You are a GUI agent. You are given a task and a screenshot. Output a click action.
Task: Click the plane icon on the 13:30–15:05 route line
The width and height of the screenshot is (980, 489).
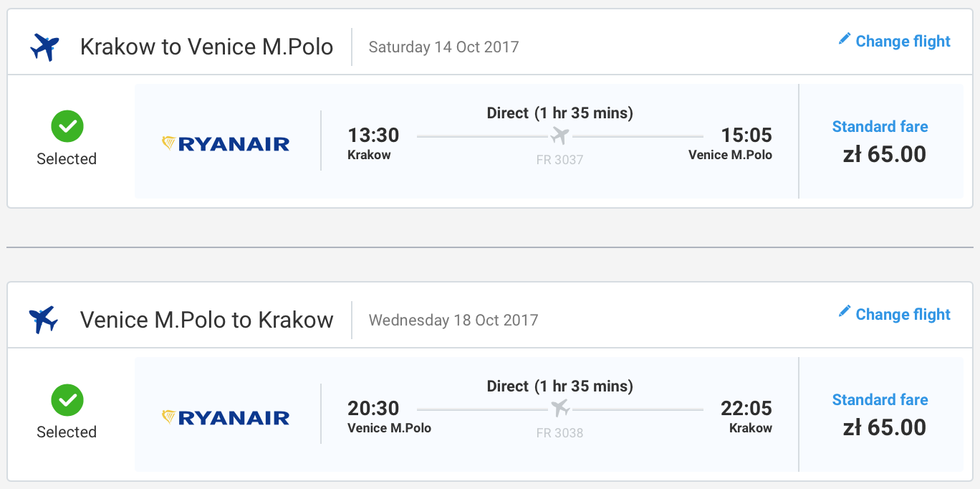click(559, 136)
